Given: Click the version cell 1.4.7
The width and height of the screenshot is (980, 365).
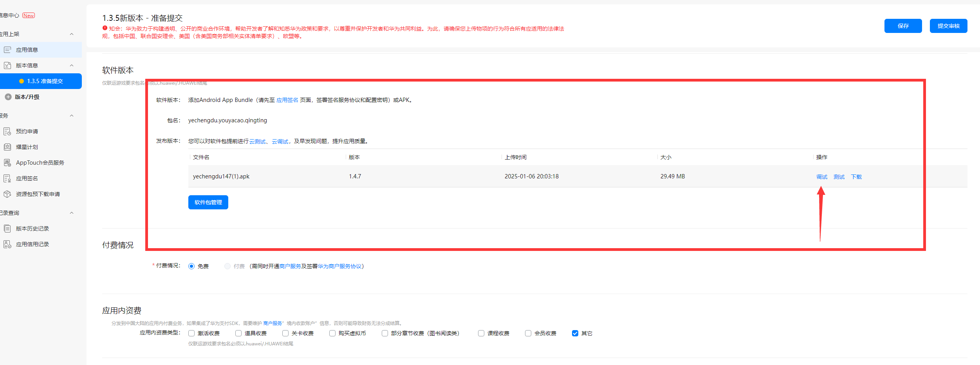Looking at the screenshot, I should tap(355, 176).
